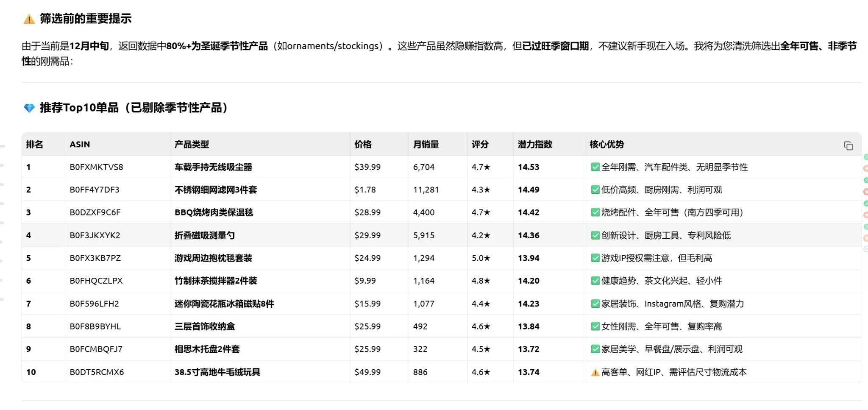
Task: Click the green checkmark beside 女性刚需、全年可售
Action: tap(595, 326)
